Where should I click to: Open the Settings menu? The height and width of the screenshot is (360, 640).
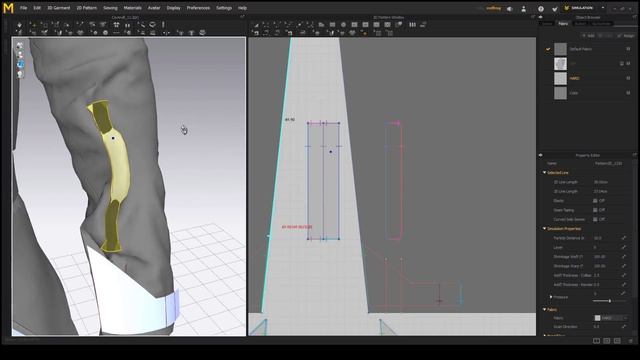tap(224, 8)
